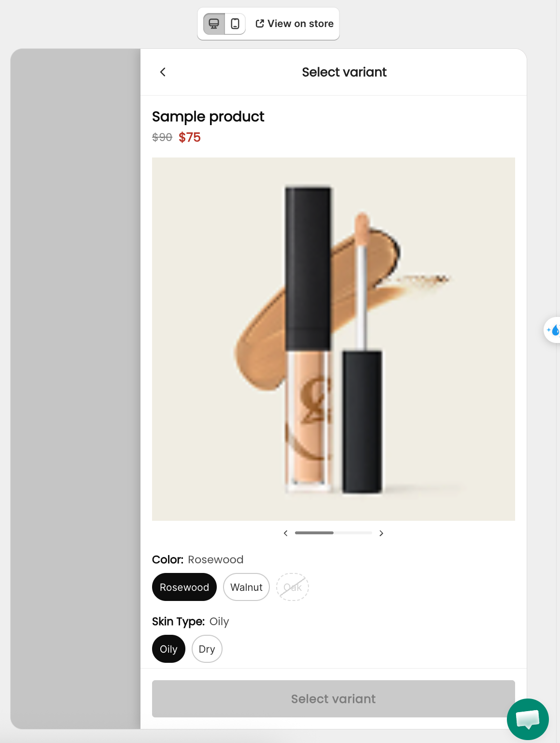The image size is (560, 743).
Task: Switch to mobile preview mode
Action: pos(235,24)
